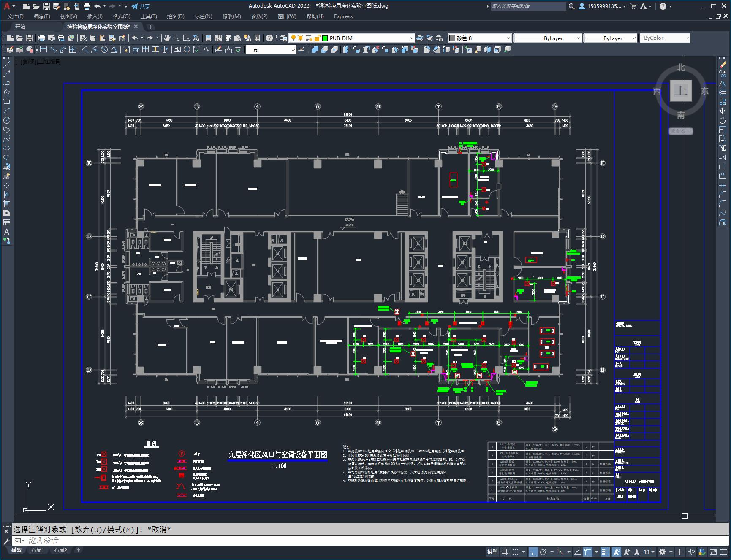The image size is (731, 560).
Task: Select the Circle draw tool
Action: (x=7, y=121)
